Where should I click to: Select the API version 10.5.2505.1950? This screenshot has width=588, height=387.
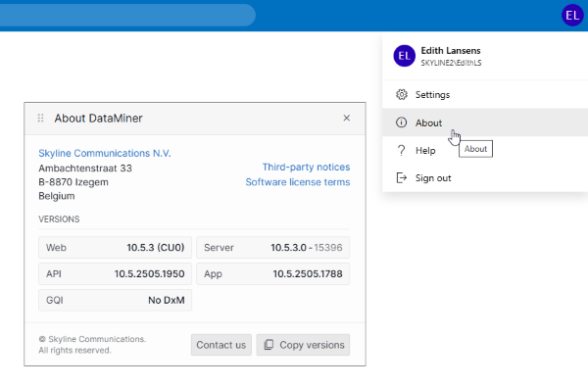149,273
